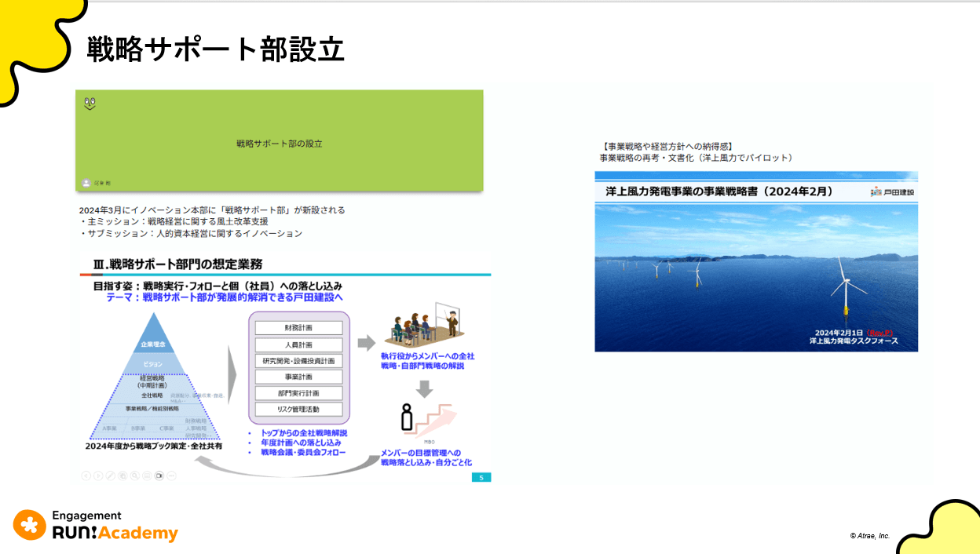The width and height of the screenshot is (980, 554).
Task: Click the page number 5 badge
Action: tap(481, 477)
